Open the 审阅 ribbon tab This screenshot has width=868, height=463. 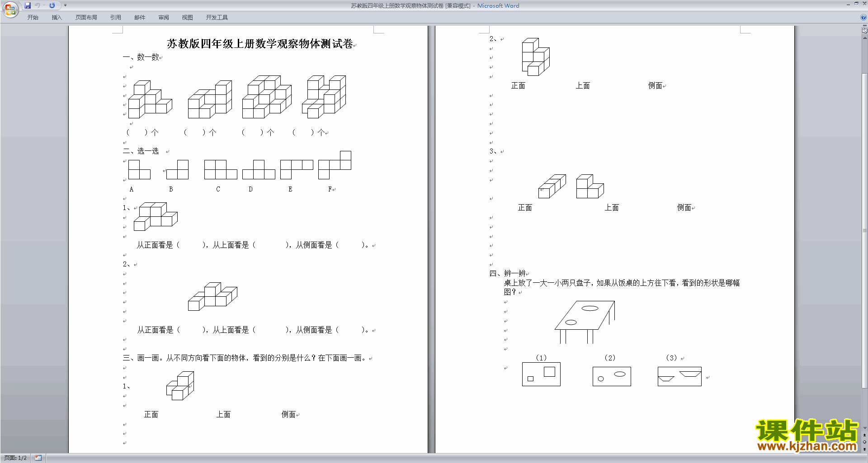tap(164, 17)
